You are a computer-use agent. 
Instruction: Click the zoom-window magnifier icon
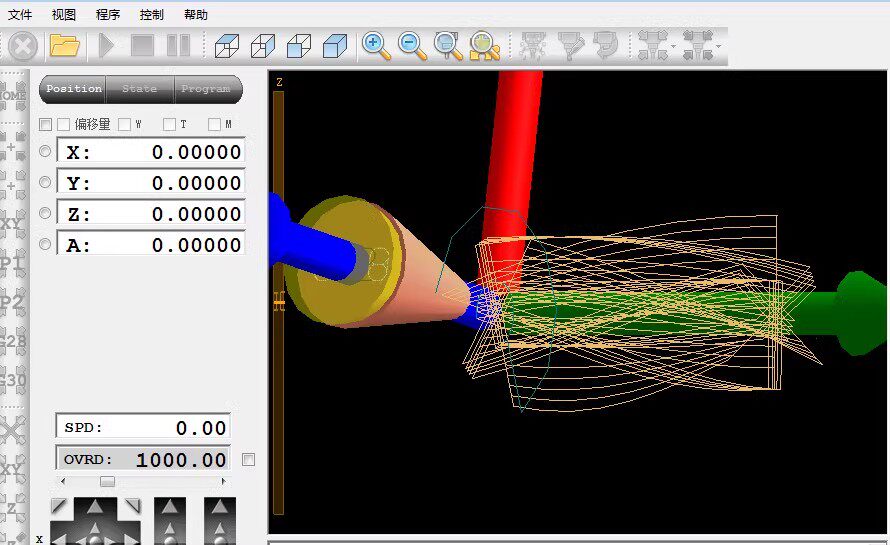(x=448, y=45)
